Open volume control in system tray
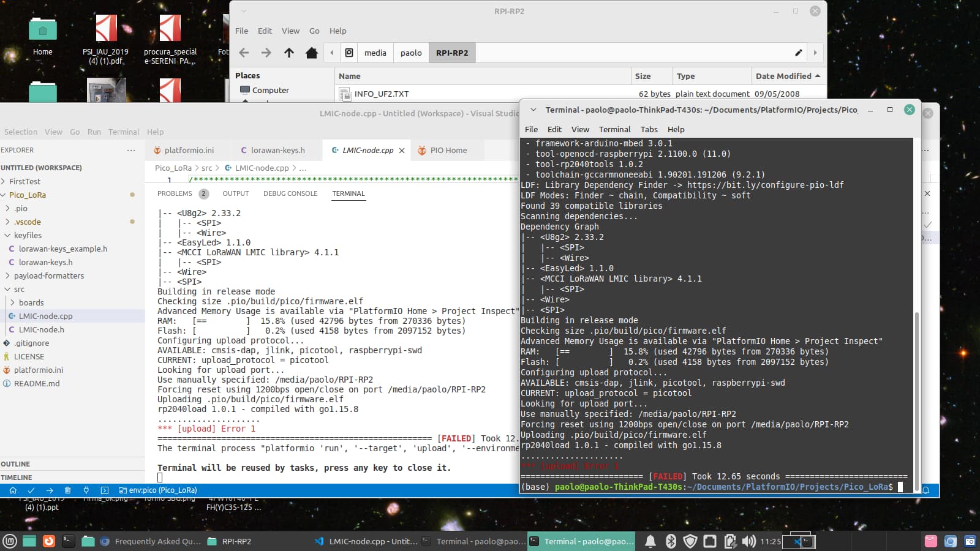Viewport: 980px width, 551px height. pyautogui.click(x=748, y=541)
